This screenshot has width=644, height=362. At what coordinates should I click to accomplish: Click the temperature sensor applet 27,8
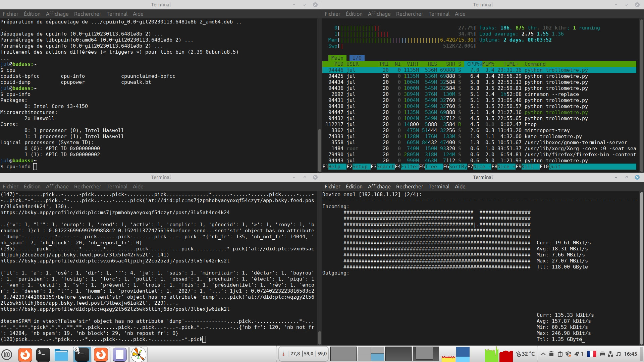pyautogui.click(x=304, y=354)
